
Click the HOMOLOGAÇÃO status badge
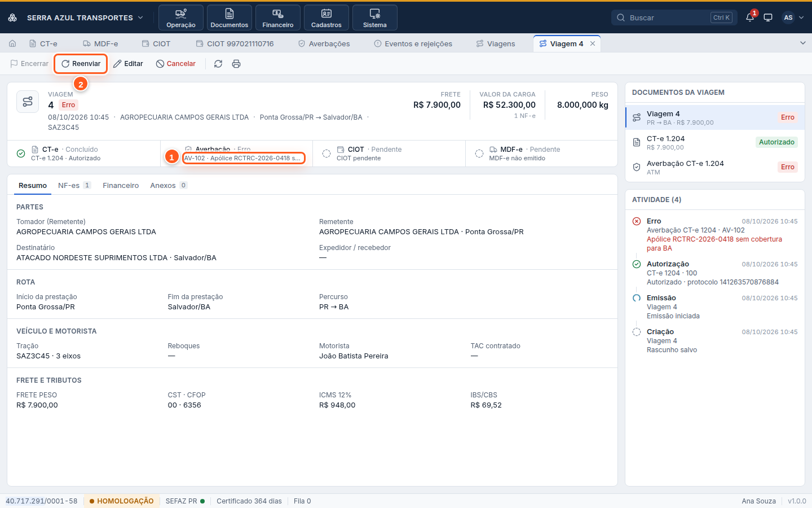121,501
